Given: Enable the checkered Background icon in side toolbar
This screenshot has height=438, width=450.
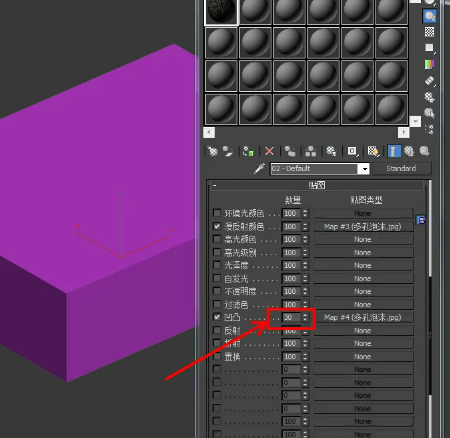Looking at the screenshot, I should tap(429, 32).
